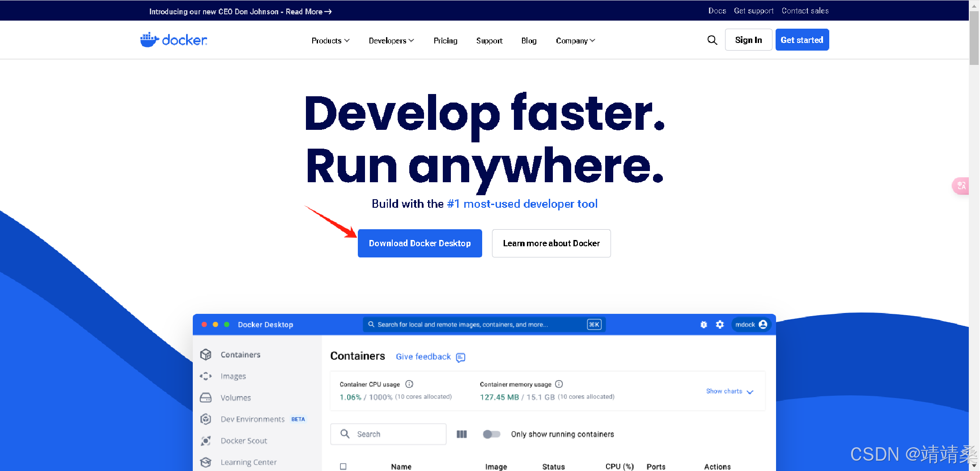Image resolution: width=980 pixels, height=471 pixels.
Task: Click the page vertical scrollbar thumb
Action: (x=974, y=38)
